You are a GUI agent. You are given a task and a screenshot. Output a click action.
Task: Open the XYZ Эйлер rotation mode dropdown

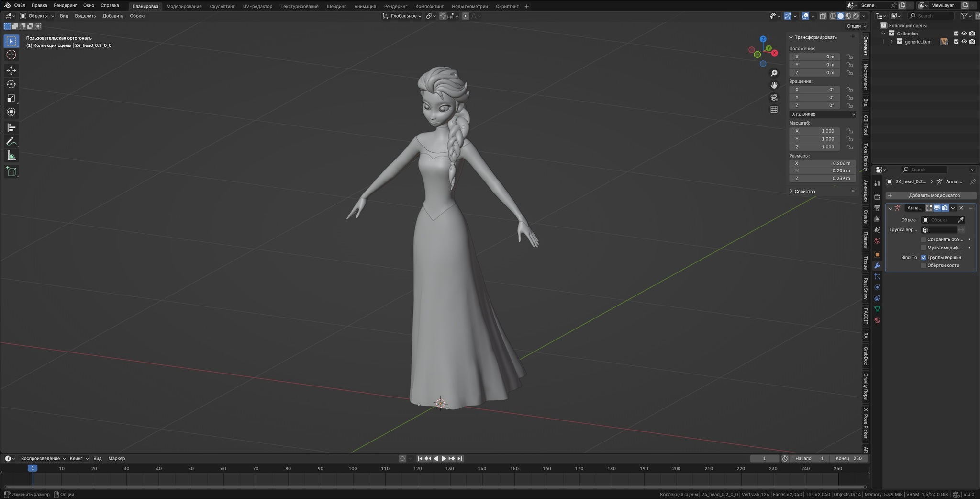(x=823, y=114)
